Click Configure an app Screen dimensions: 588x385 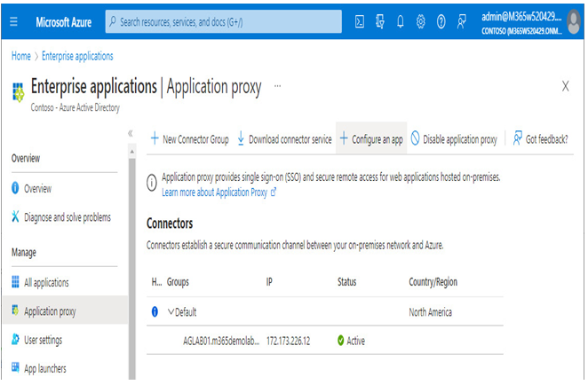(x=371, y=139)
